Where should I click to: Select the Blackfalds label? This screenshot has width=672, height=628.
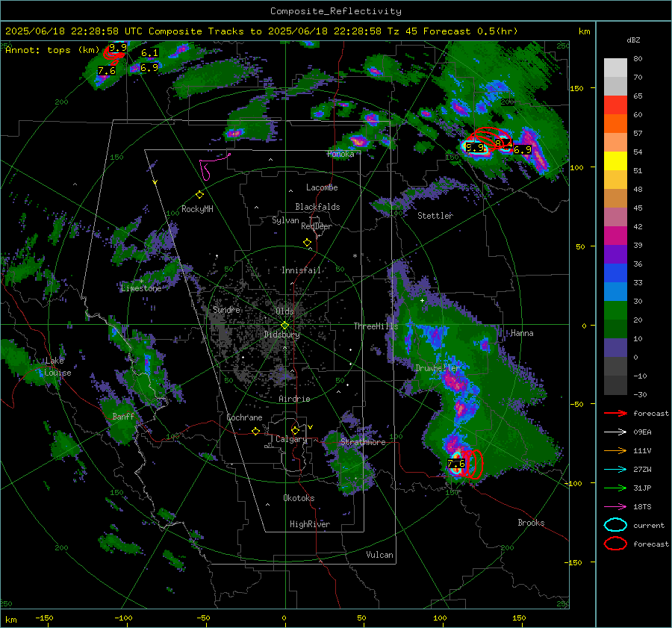[317, 207]
